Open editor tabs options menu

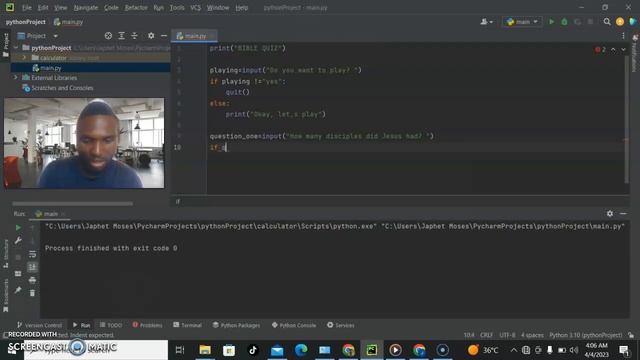point(623,36)
